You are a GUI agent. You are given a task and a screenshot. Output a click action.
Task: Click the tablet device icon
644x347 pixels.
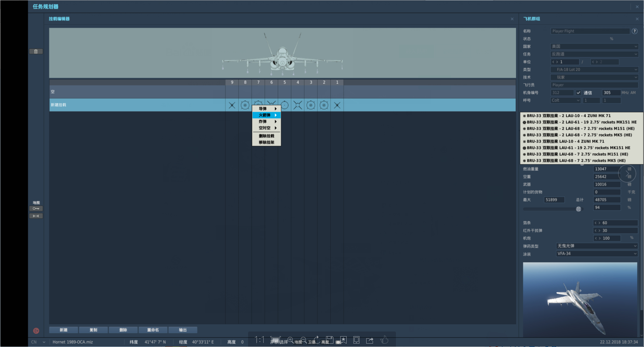click(356, 340)
